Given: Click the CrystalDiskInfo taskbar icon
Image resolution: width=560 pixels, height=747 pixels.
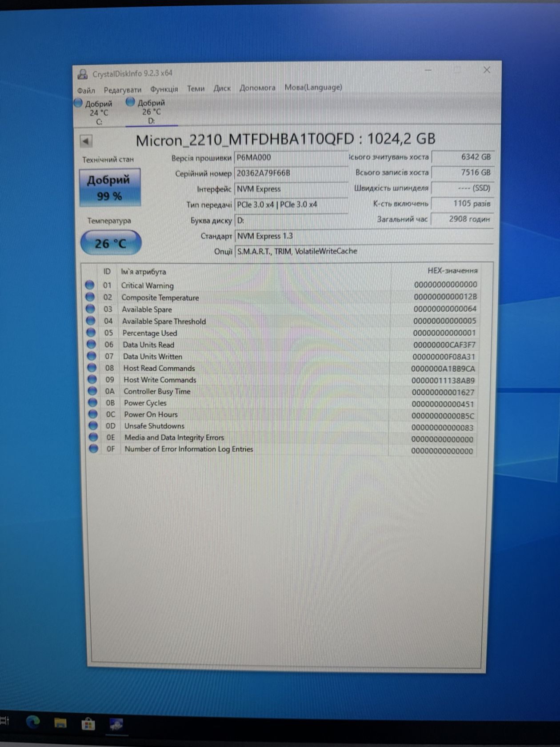Looking at the screenshot, I should (x=116, y=725).
